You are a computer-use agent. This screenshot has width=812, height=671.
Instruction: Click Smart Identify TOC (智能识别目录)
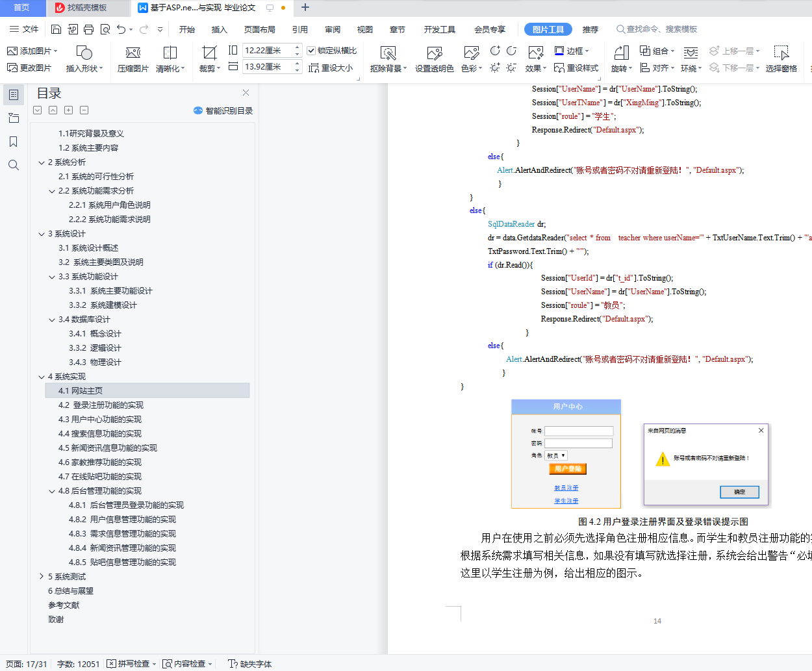point(223,110)
